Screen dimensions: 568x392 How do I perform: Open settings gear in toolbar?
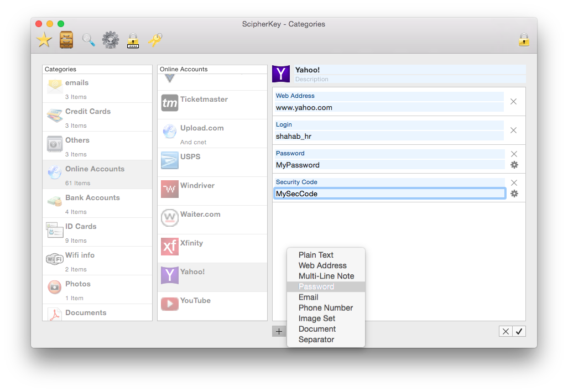(111, 40)
